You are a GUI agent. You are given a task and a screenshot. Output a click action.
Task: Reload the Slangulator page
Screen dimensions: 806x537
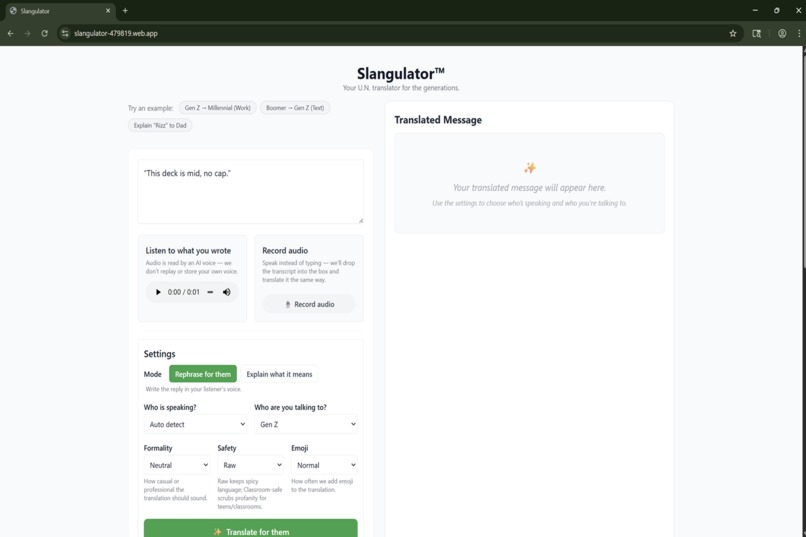pos(45,33)
